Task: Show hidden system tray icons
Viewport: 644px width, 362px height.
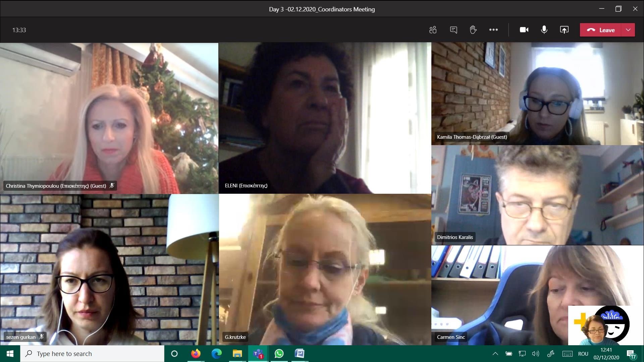Action: click(x=495, y=354)
